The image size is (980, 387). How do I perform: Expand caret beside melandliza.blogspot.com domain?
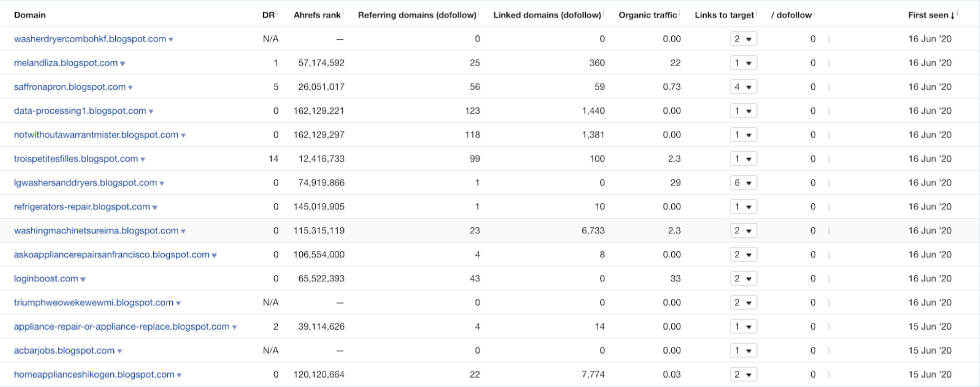point(122,63)
